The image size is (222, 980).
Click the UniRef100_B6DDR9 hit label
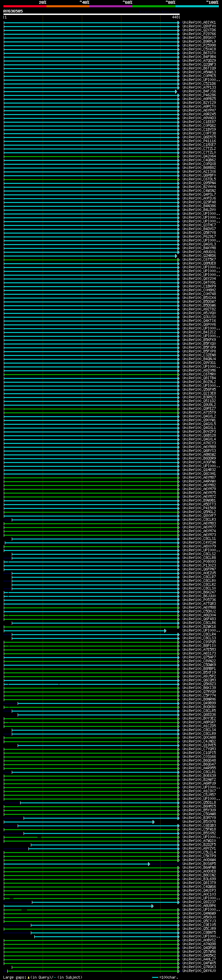199,459
